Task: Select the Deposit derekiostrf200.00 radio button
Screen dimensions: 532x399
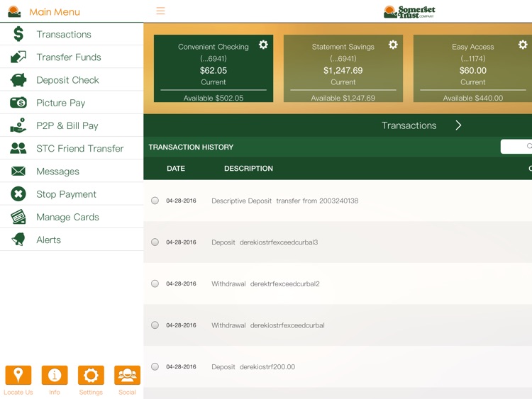Action: tap(155, 366)
